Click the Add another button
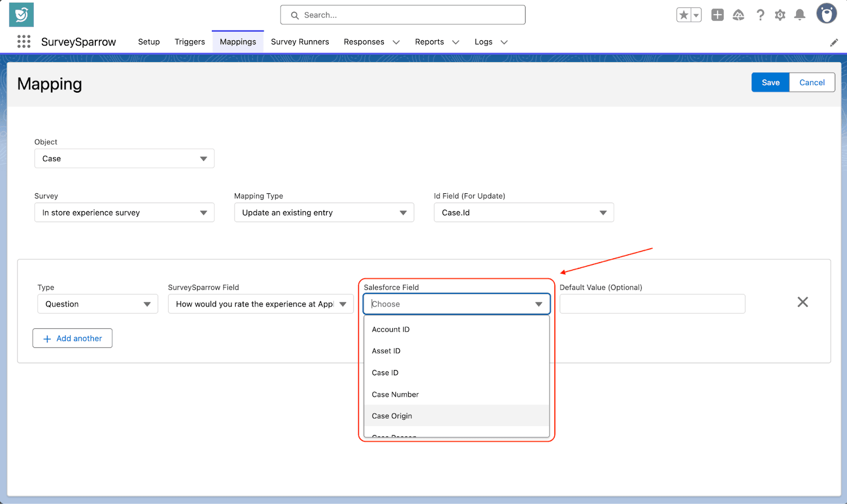847x504 pixels. coord(73,338)
